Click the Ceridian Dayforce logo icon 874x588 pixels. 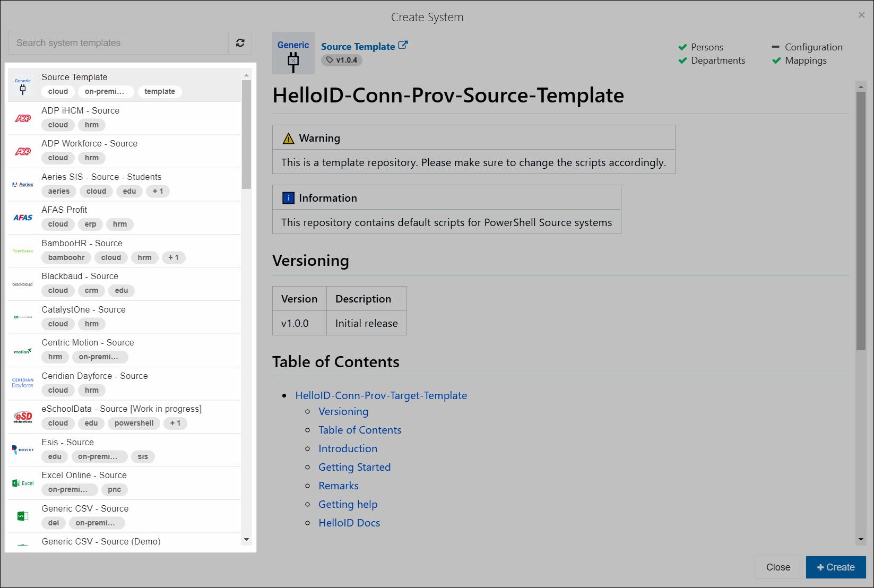(x=23, y=383)
